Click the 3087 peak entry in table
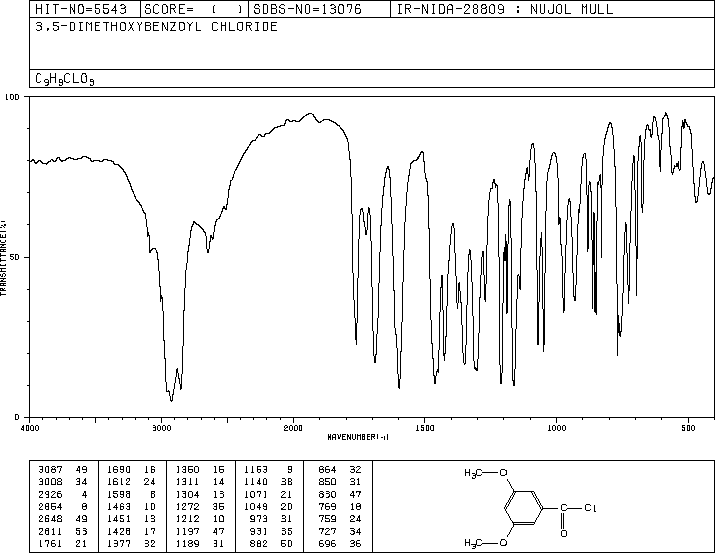Image resolution: width=715 pixels, height=553 pixels. point(62,470)
